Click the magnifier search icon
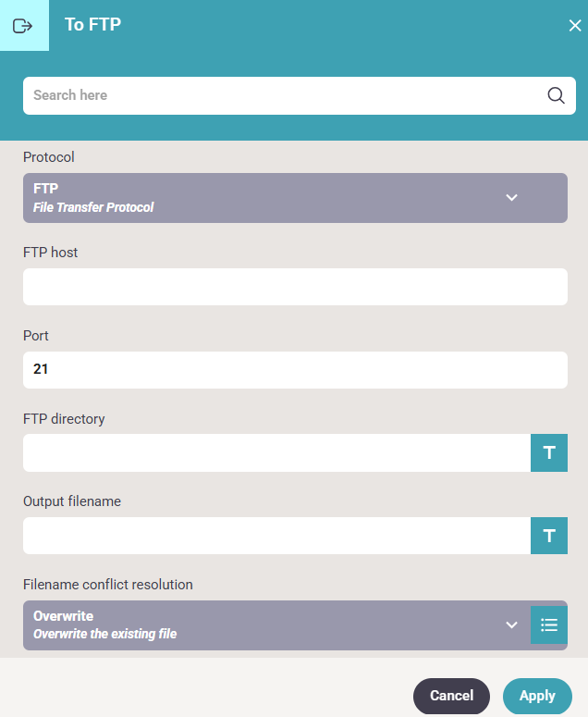 [556, 95]
